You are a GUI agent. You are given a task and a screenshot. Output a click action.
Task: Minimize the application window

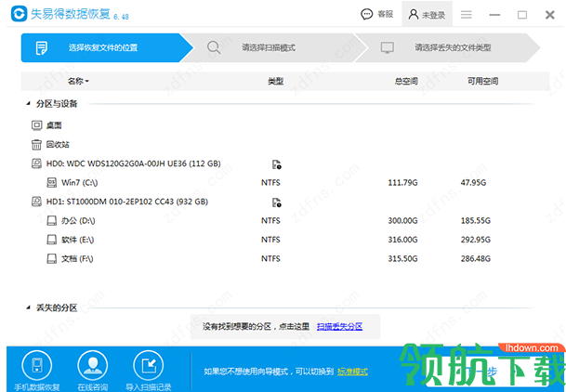[x=494, y=15]
